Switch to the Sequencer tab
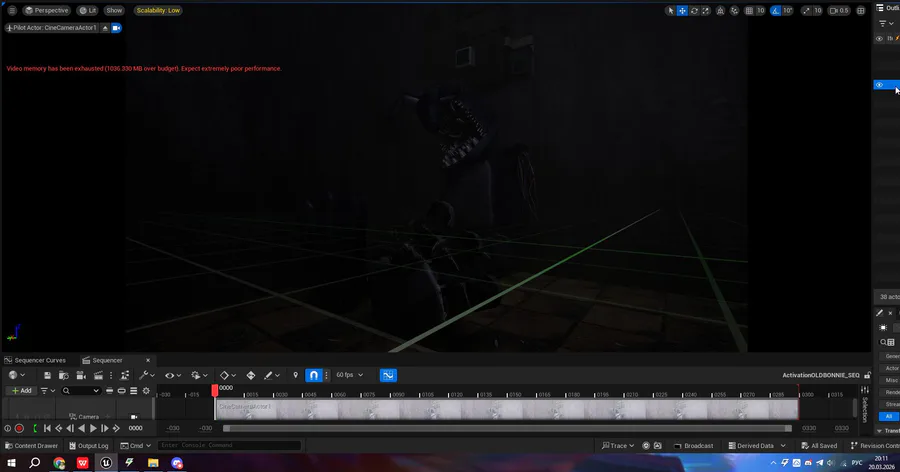 pos(103,360)
